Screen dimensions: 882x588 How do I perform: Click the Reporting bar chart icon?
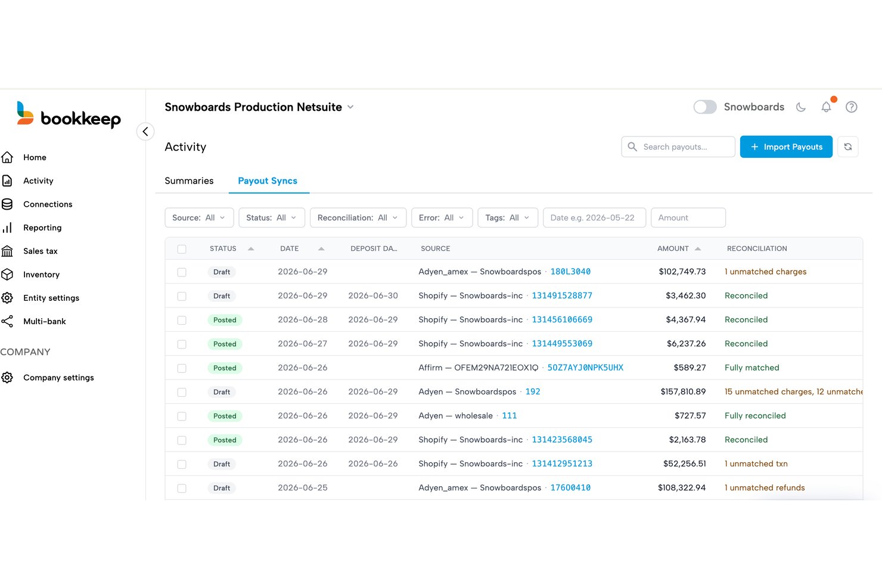tap(7, 228)
